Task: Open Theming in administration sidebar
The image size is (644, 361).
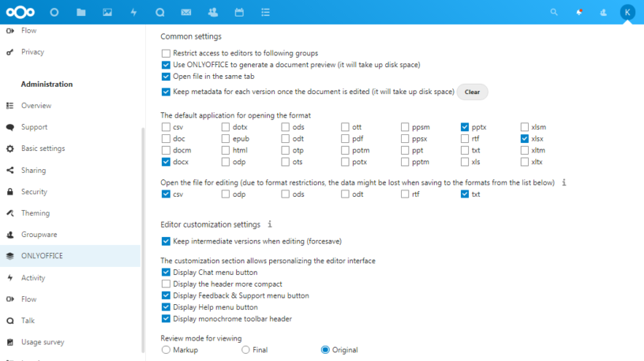Action: pyautogui.click(x=35, y=213)
